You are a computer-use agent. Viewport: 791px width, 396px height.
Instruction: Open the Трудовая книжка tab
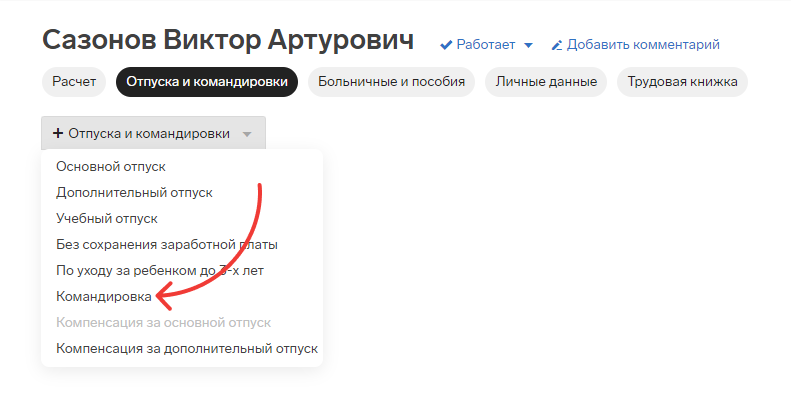tap(682, 82)
